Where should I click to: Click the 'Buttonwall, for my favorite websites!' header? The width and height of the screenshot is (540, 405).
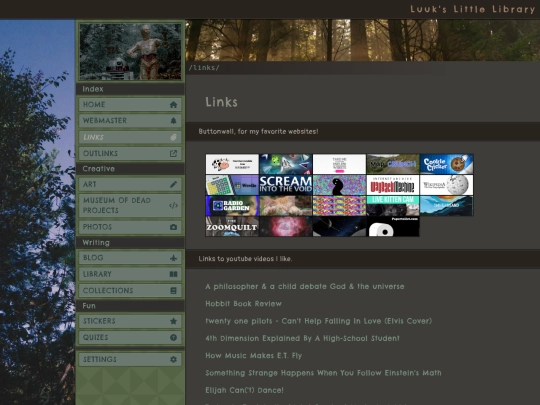(258, 131)
